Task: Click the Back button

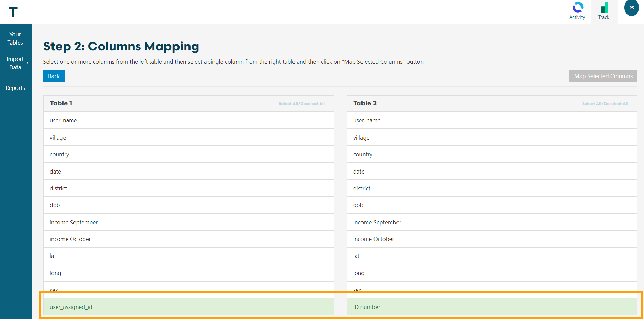Action: pos(54,76)
